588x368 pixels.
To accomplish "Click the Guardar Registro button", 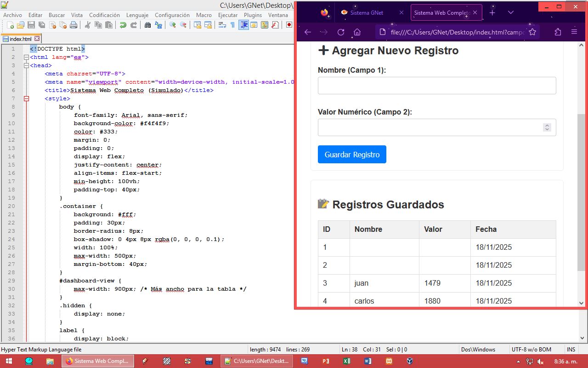I will pos(352,155).
